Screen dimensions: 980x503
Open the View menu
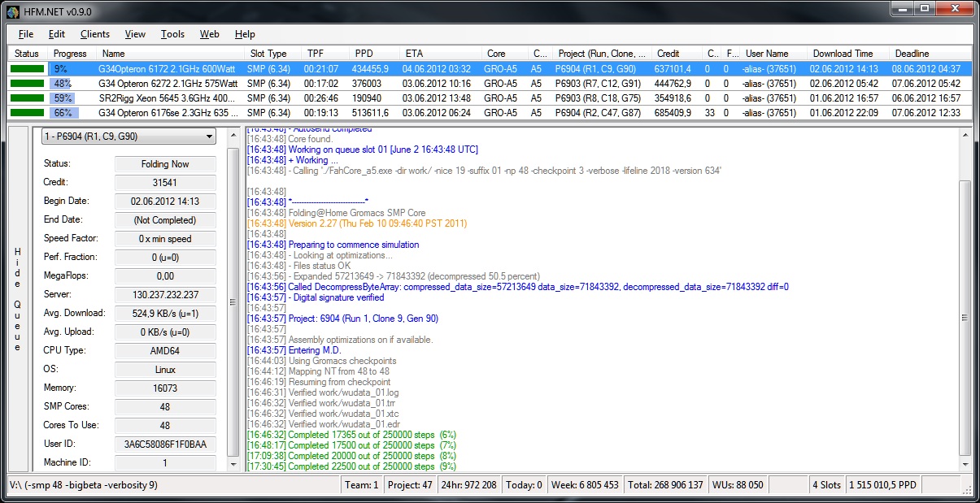pyautogui.click(x=136, y=34)
